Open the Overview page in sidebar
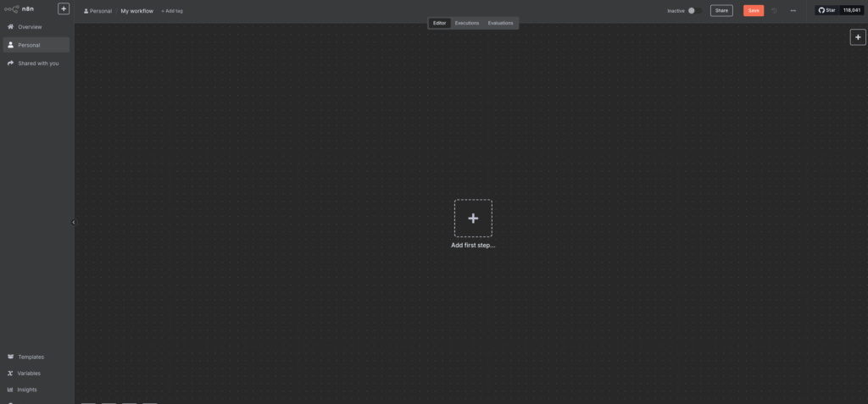This screenshot has width=868, height=404. [x=30, y=27]
